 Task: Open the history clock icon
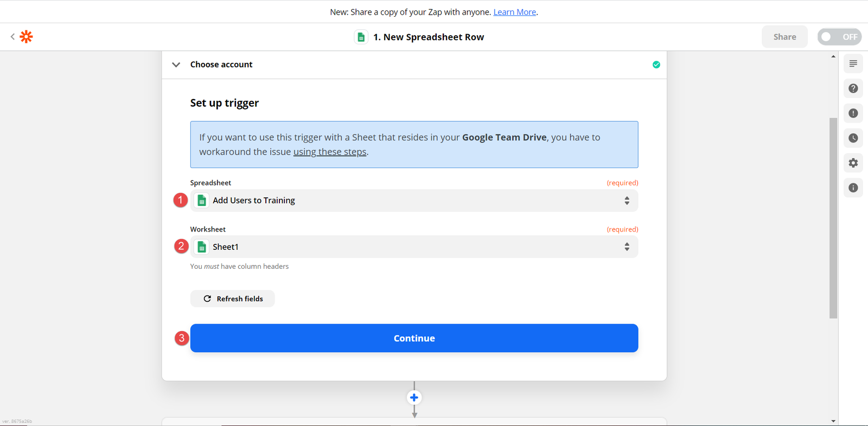pyautogui.click(x=853, y=138)
